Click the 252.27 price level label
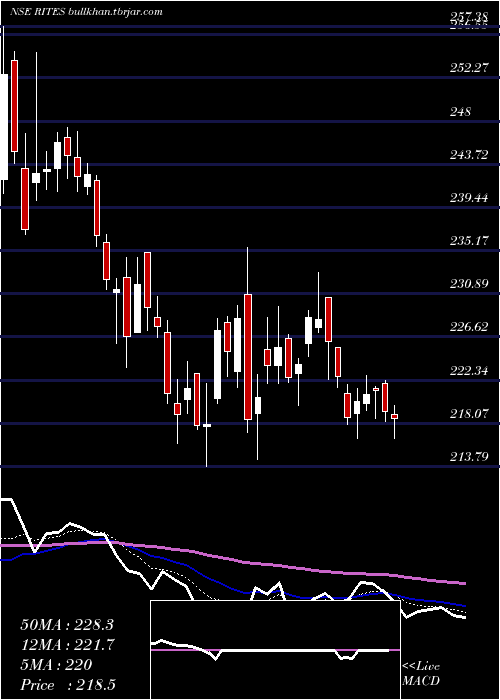Image resolution: width=500 pixels, height=700 pixels. click(469, 68)
